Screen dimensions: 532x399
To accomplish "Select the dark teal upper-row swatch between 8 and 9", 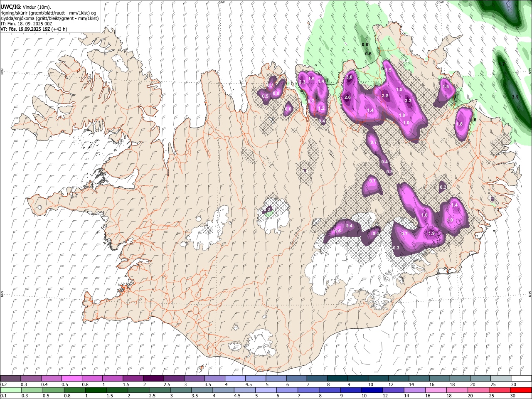I will click(337, 378).
